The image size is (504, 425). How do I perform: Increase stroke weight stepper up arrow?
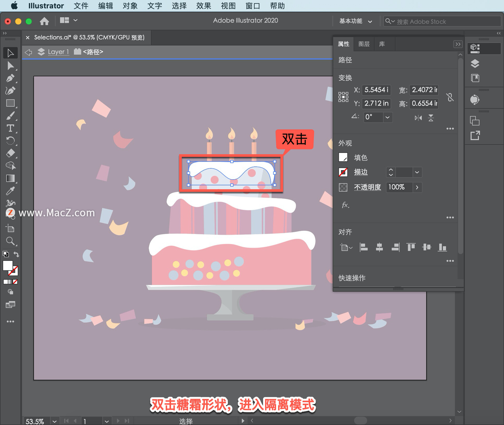pyautogui.click(x=391, y=170)
